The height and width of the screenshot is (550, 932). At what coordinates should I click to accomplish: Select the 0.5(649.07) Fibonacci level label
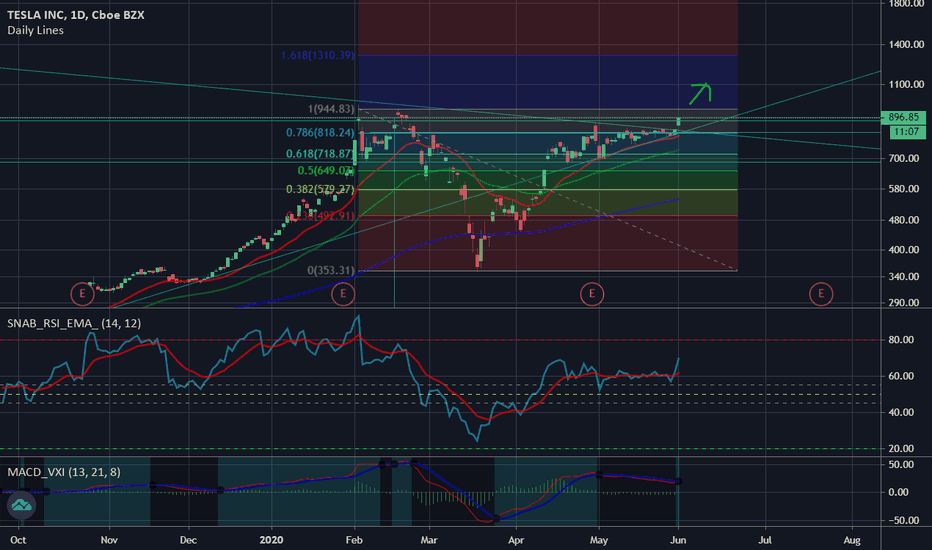(x=326, y=171)
